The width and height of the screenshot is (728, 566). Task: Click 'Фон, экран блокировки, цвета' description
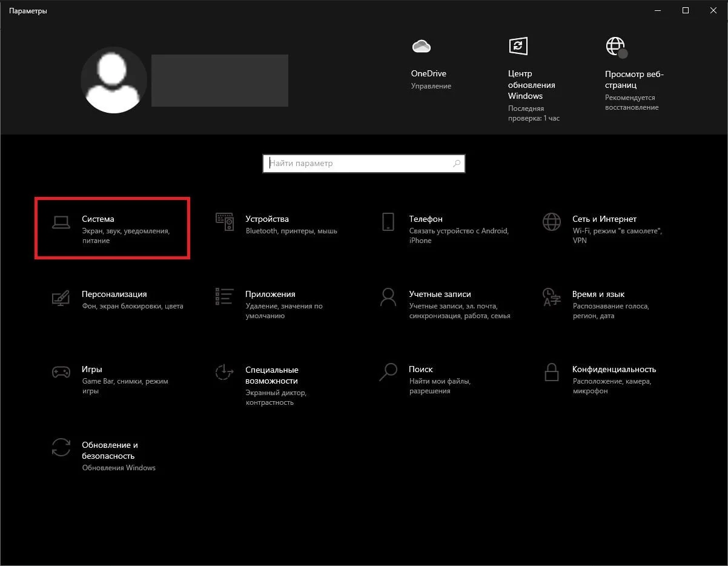click(x=133, y=306)
